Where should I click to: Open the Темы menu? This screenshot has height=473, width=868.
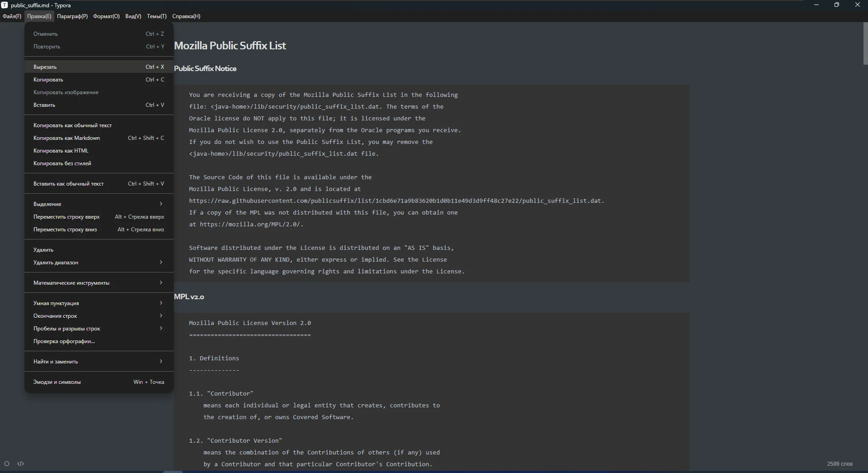157,16
